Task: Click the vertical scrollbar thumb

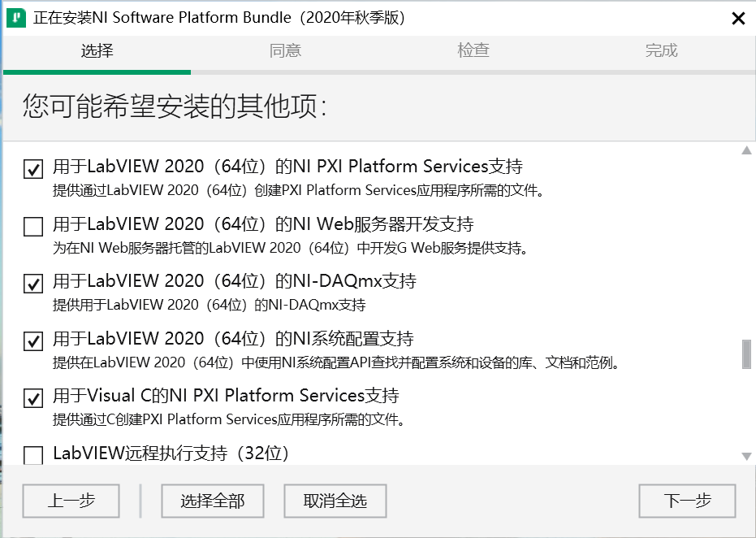Action: [746, 354]
